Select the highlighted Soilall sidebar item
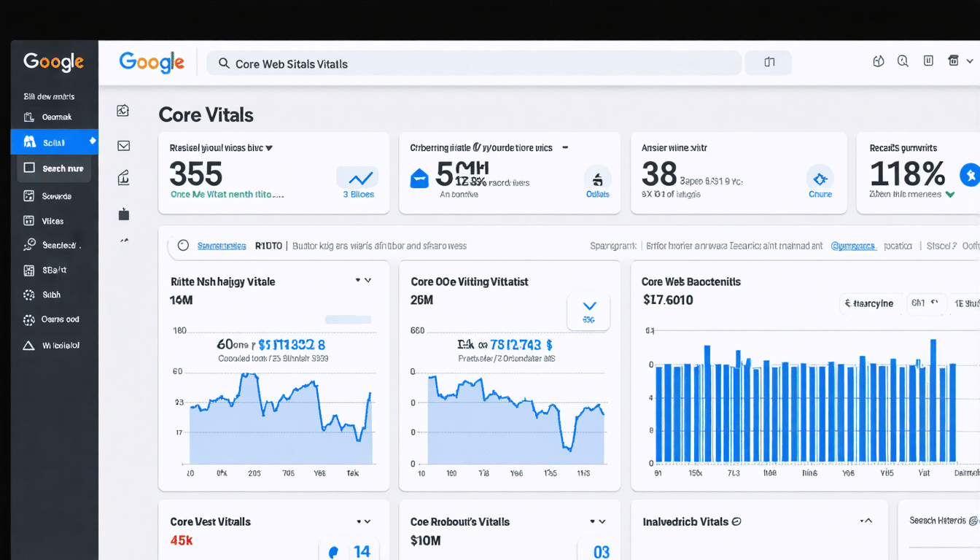 pyautogui.click(x=55, y=142)
